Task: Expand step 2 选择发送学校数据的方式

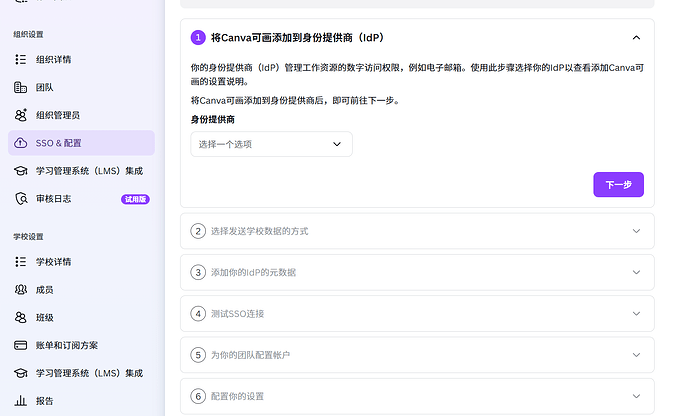Action: 417,231
